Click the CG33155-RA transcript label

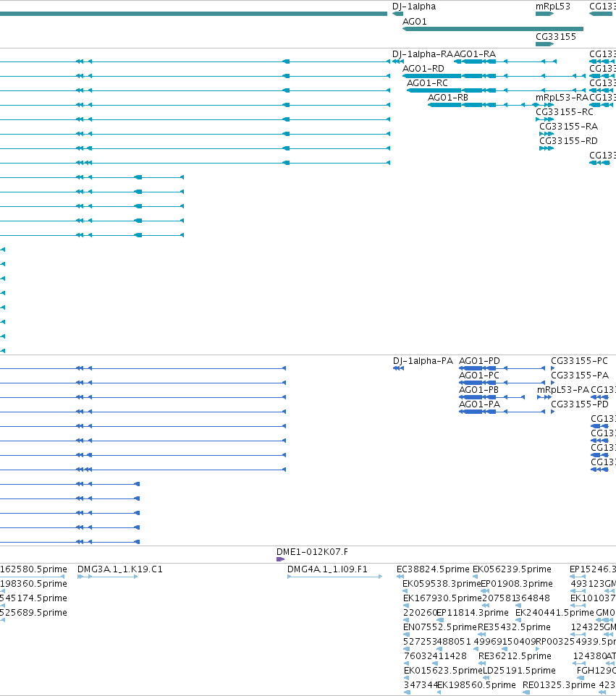pos(568,126)
